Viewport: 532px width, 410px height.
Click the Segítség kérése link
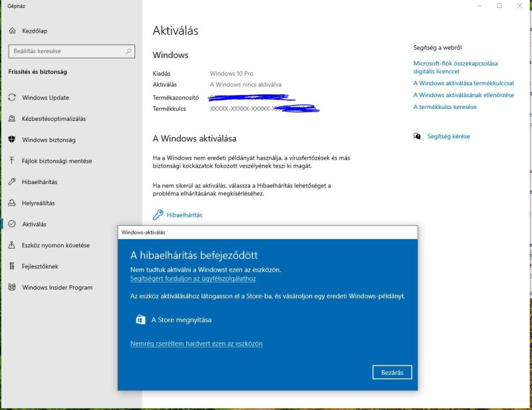click(x=448, y=136)
